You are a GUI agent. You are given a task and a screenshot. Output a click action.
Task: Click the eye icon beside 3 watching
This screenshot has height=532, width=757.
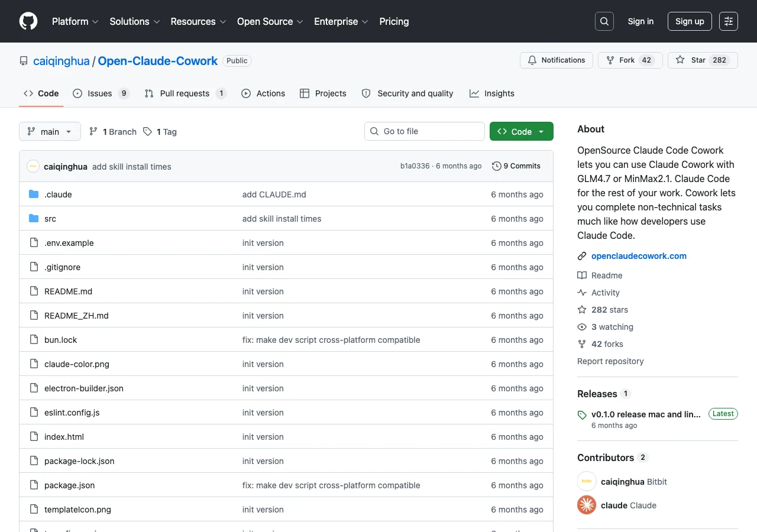(582, 327)
